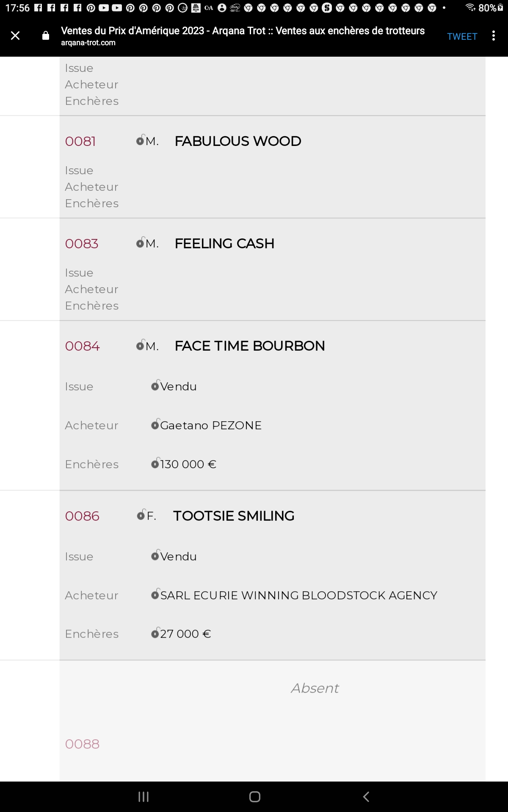Select the FACE TIME BOURBON horse name

[250, 346]
